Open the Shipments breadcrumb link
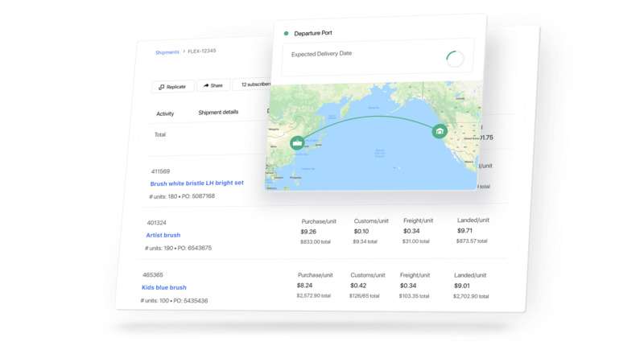 click(167, 52)
